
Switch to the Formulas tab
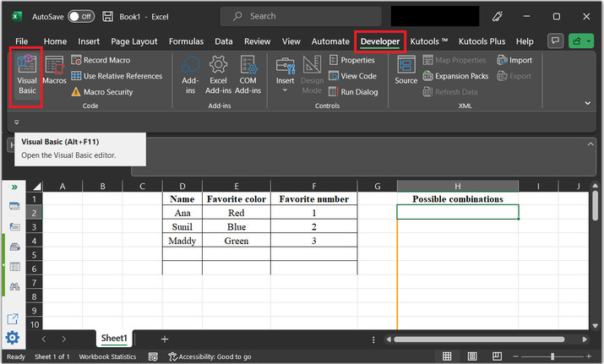tap(186, 41)
